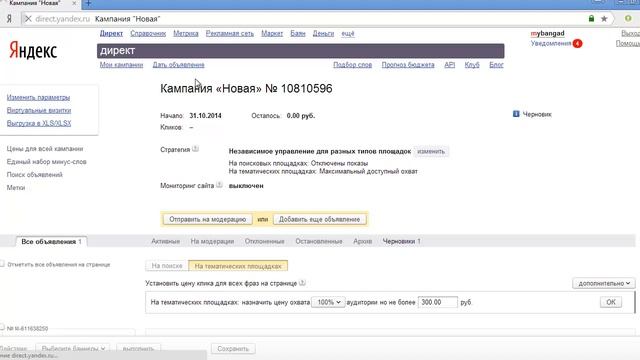Switch to Остановленные tab

pyautogui.click(x=319, y=241)
